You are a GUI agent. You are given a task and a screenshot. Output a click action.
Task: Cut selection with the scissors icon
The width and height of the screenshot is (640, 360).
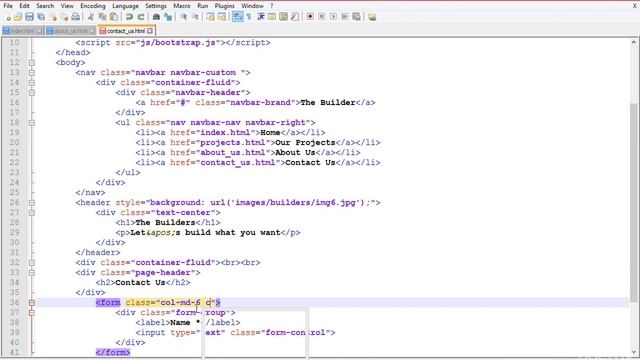coord(91,17)
